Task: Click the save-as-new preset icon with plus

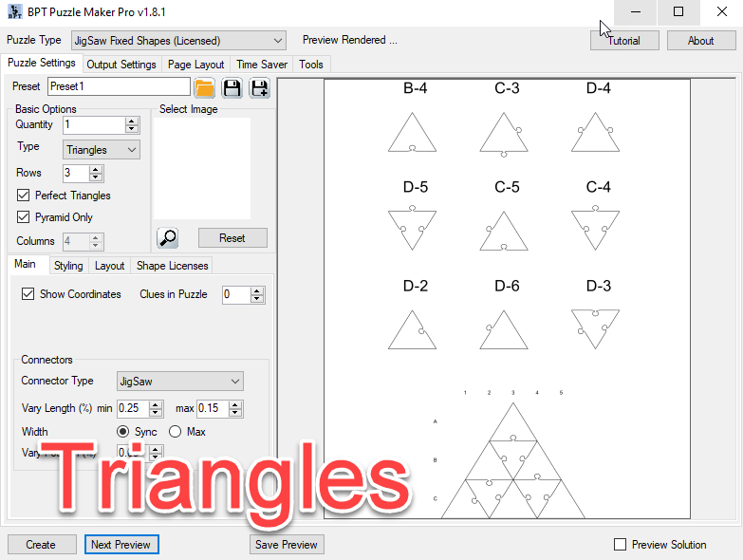Action: 259,88
